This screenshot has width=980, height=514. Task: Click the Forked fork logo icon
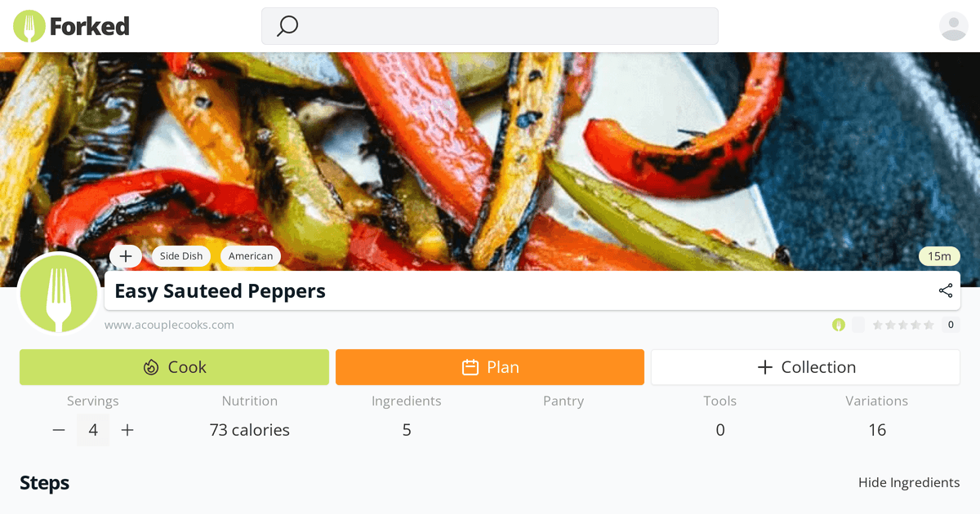click(x=29, y=25)
